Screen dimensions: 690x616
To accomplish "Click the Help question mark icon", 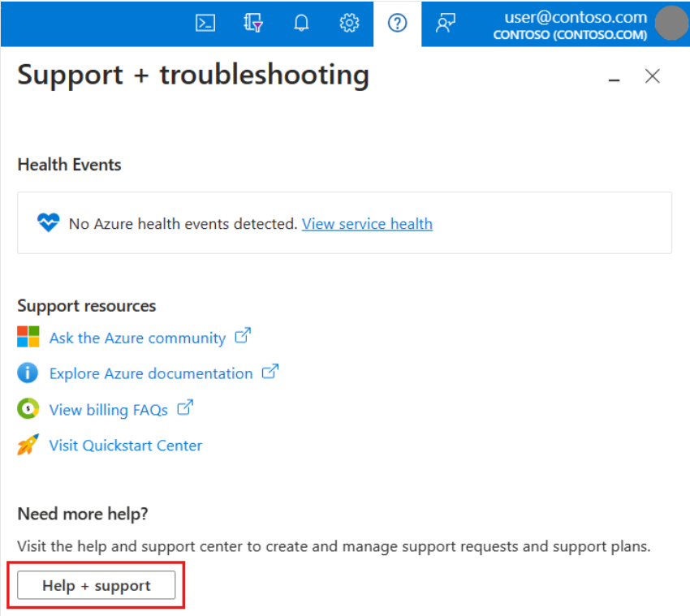I will click(x=398, y=23).
